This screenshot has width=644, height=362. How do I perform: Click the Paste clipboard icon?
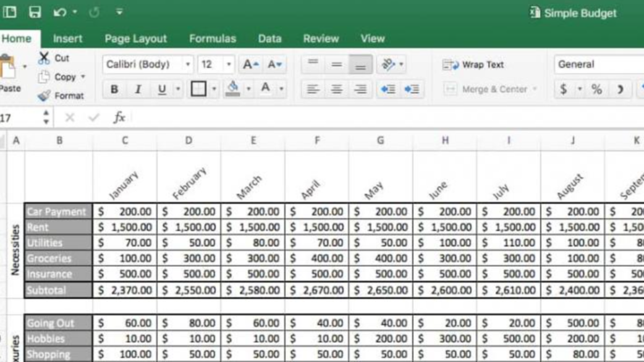8,67
